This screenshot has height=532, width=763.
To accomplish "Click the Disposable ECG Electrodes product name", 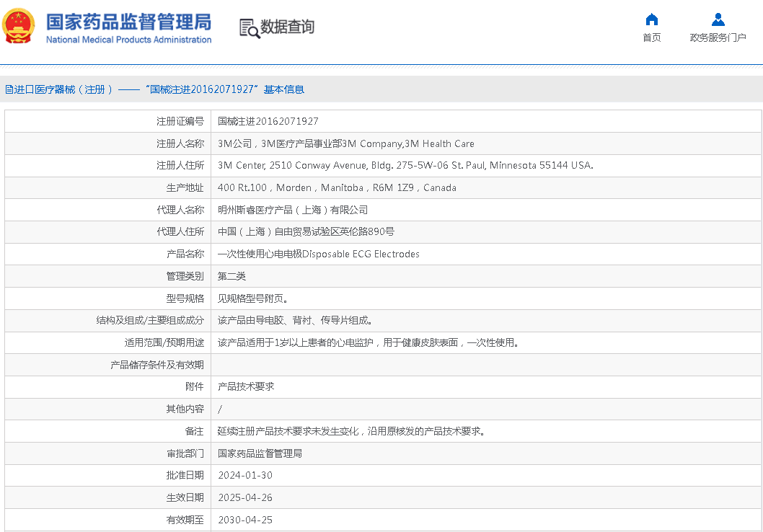I will [318, 254].
